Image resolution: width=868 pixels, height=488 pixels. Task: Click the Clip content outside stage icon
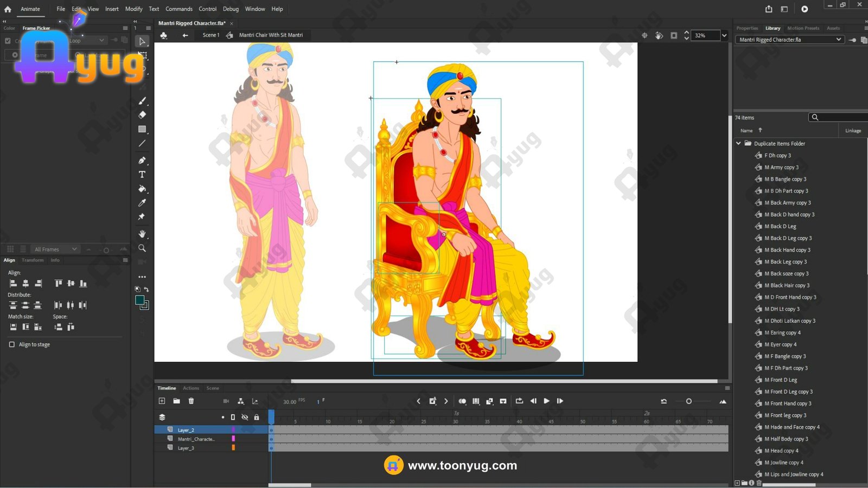(674, 35)
